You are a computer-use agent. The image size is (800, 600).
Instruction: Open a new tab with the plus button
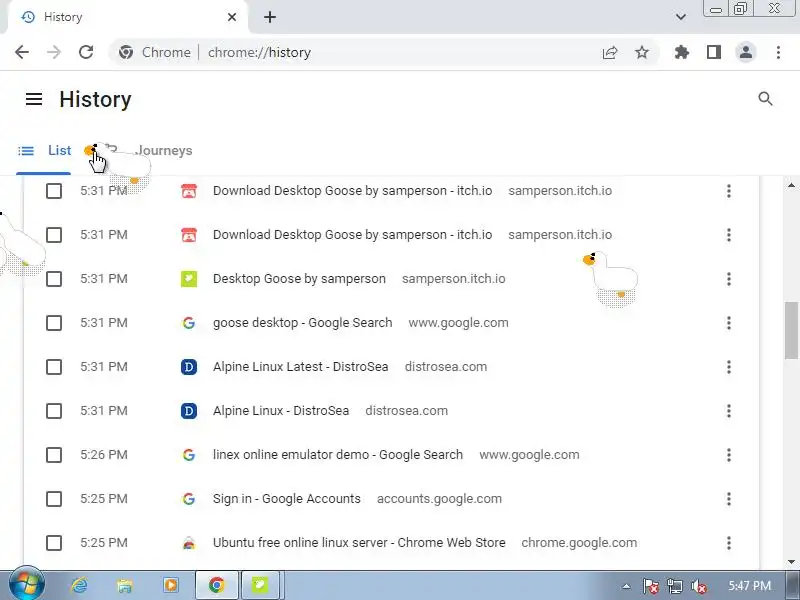(x=270, y=17)
